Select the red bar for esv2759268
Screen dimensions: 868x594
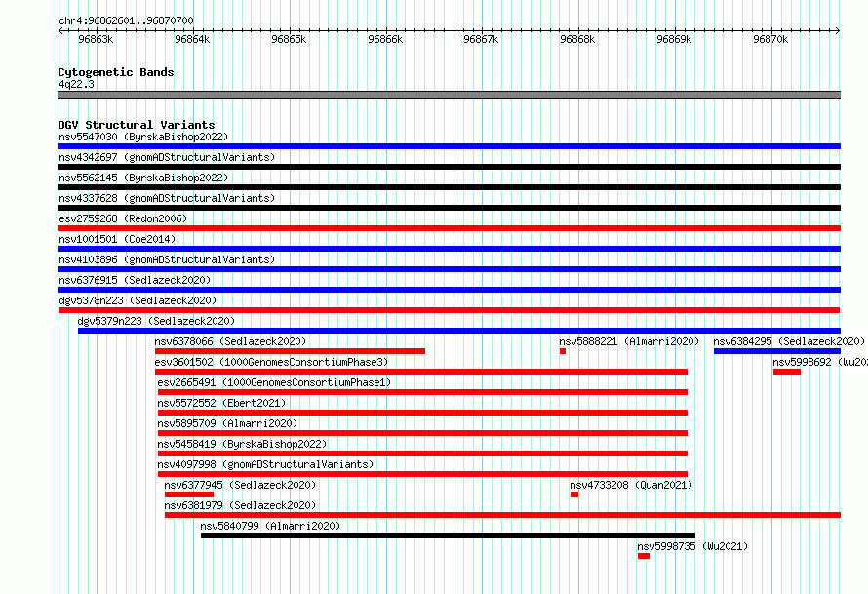[x=449, y=228]
